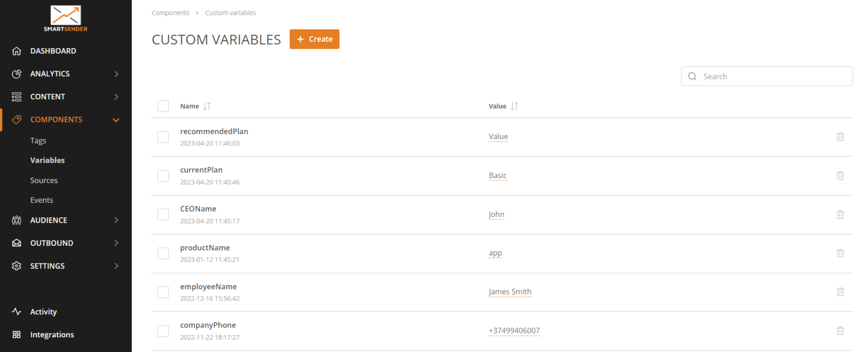Viewport: 868px width, 352px height.
Task: Click the SmartSender logo
Action: (x=66, y=18)
